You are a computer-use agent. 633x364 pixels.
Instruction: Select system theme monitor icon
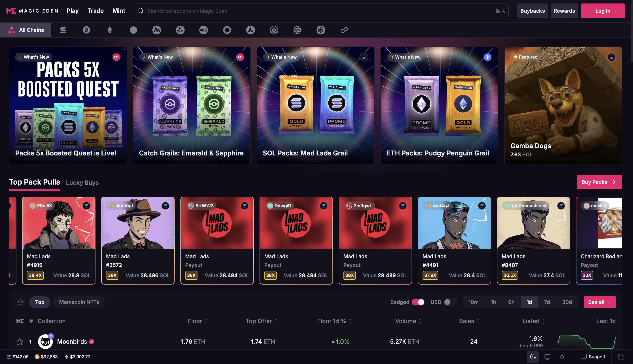pyautogui.click(x=547, y=357)
